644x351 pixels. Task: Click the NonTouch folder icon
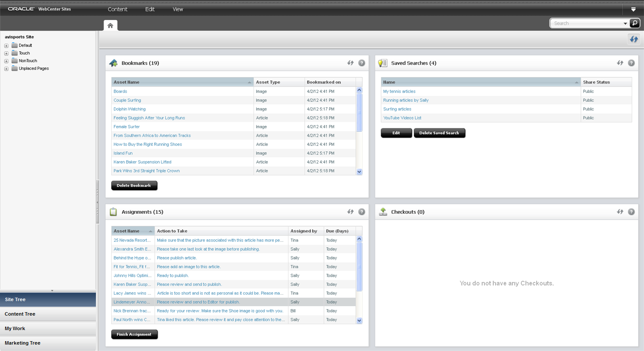coord(14,61)
